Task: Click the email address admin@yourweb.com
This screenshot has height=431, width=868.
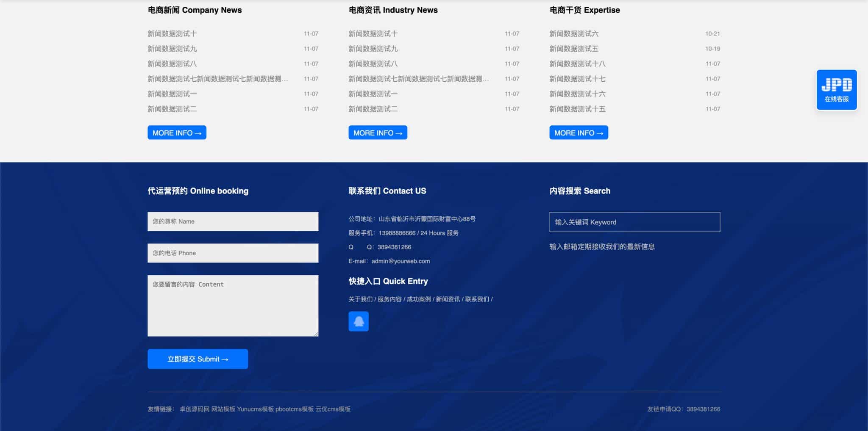Action: [401, 261]
